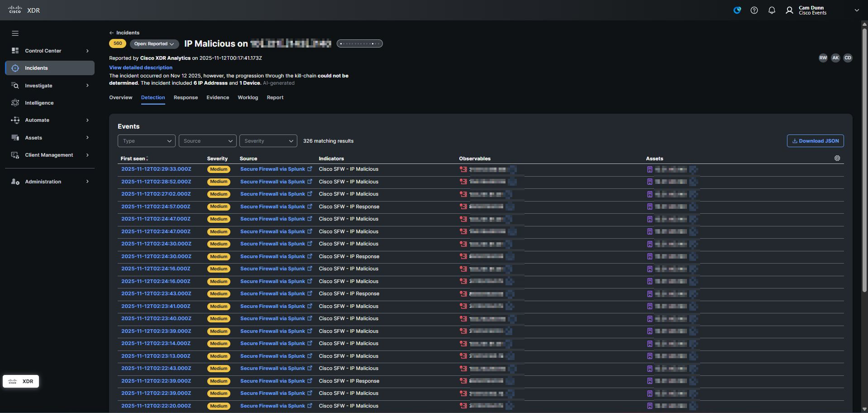
Task: Click the help question mark icon
Action: point(754,10)
